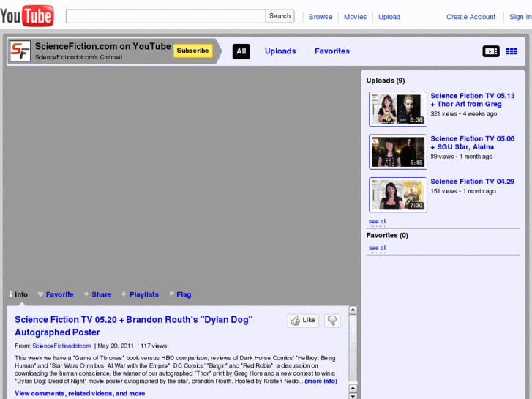This screenshot has width=532, height=399.
Task: Click the info icon beside Info tab
Action: [10, 294]
